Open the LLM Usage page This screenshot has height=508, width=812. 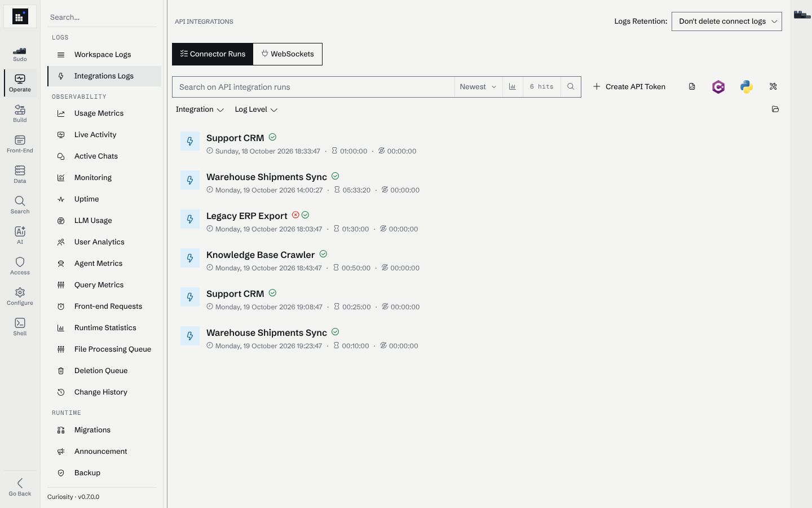(104, 221)
